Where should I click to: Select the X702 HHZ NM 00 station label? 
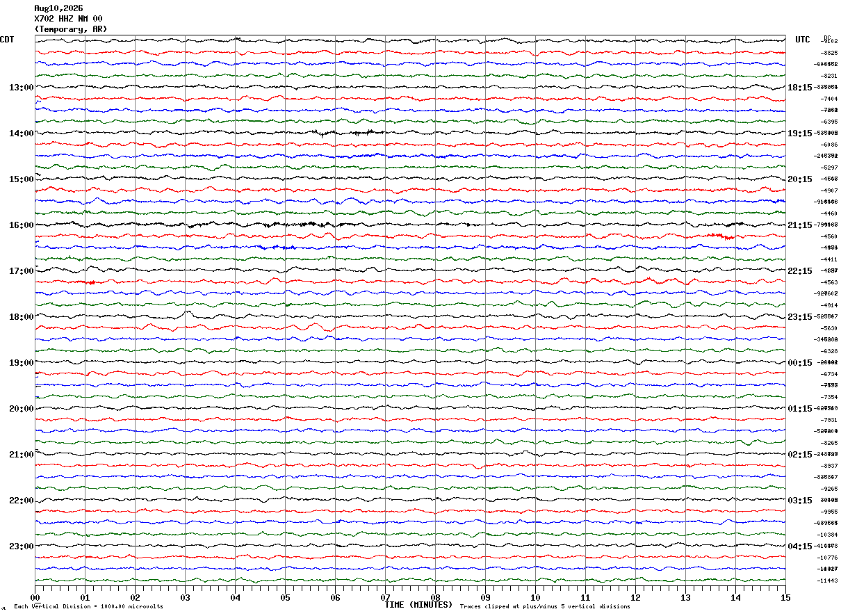point(68,19)
